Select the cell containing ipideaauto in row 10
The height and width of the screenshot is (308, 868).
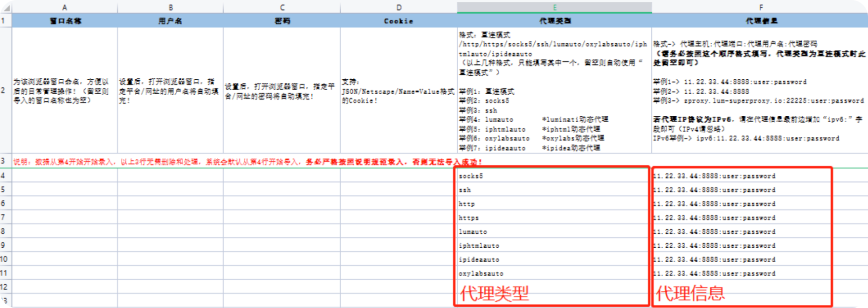pyautogui.click(x=554, y=259)
